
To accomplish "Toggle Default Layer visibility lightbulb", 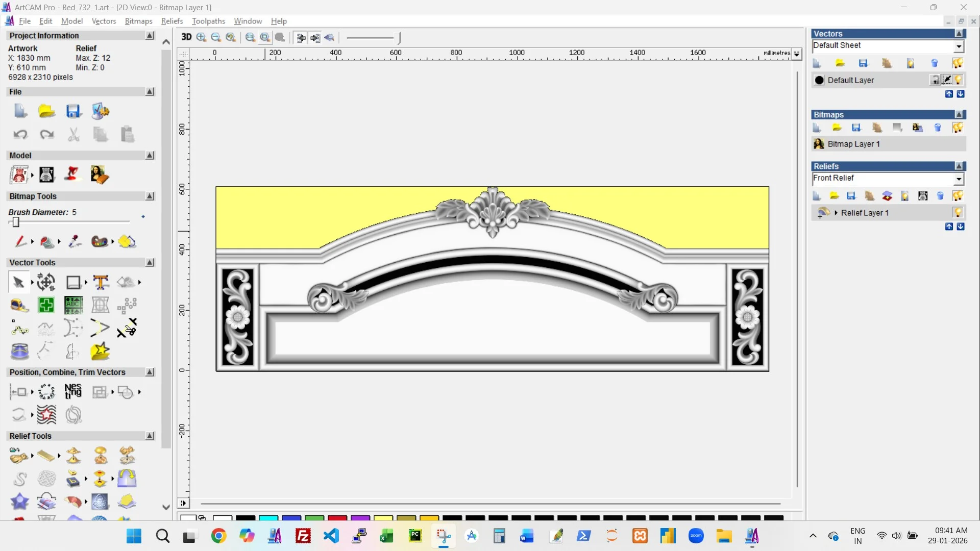I will click(x=958, y=80).
